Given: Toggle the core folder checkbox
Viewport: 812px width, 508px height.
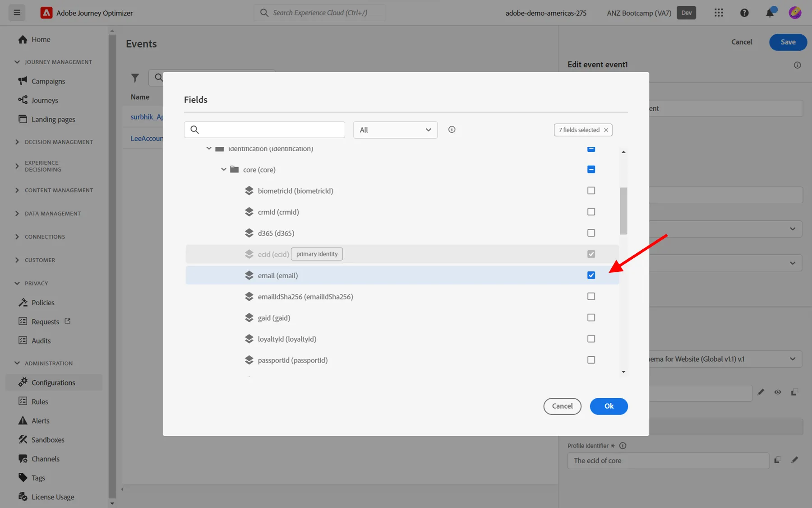Looking at the screenshot, I should click(x=591, y=169).
